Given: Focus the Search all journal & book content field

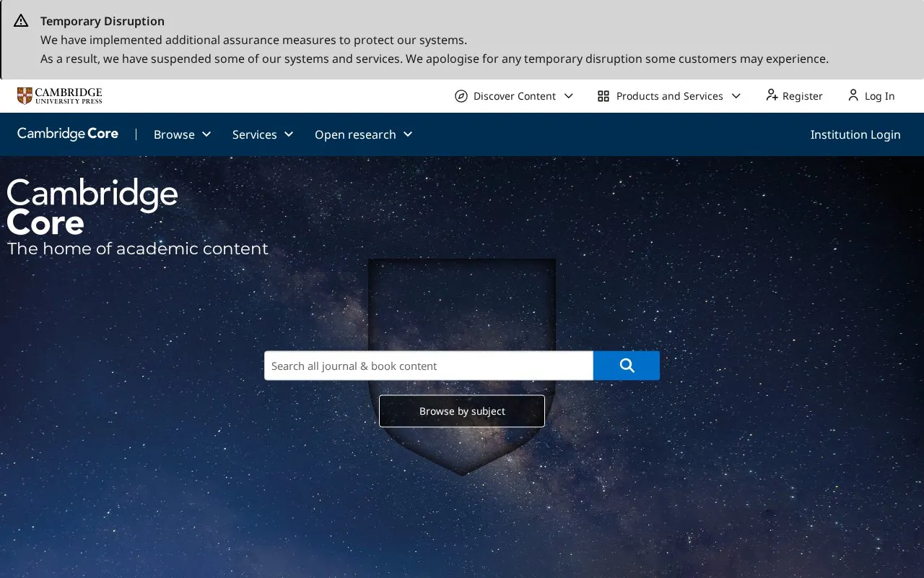Looking at the screenshot, I should 429,366.
